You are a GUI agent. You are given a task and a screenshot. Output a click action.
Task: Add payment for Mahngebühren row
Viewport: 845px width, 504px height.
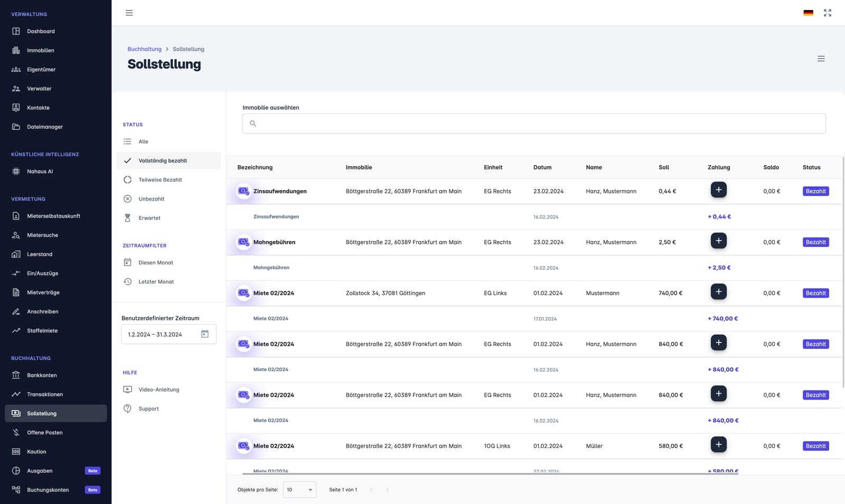pyautogui.click(x=718, y=241)
